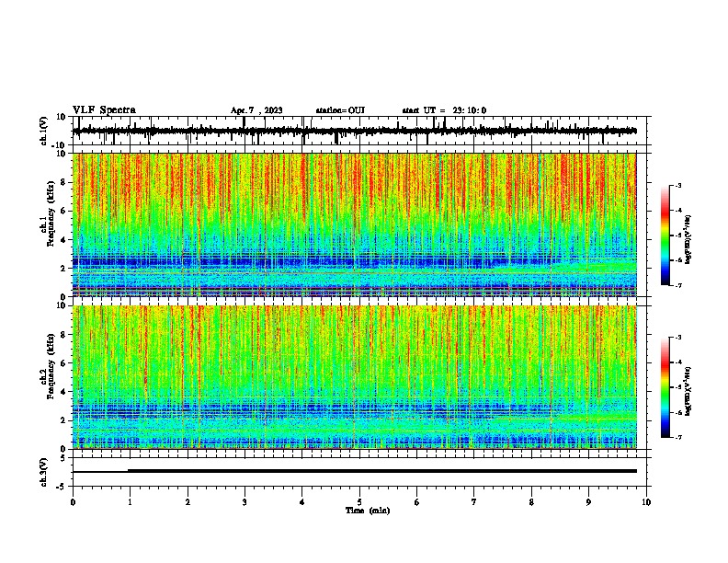Click the "8" kHz tick on ch.1 spectrogram

click(63, 182)
